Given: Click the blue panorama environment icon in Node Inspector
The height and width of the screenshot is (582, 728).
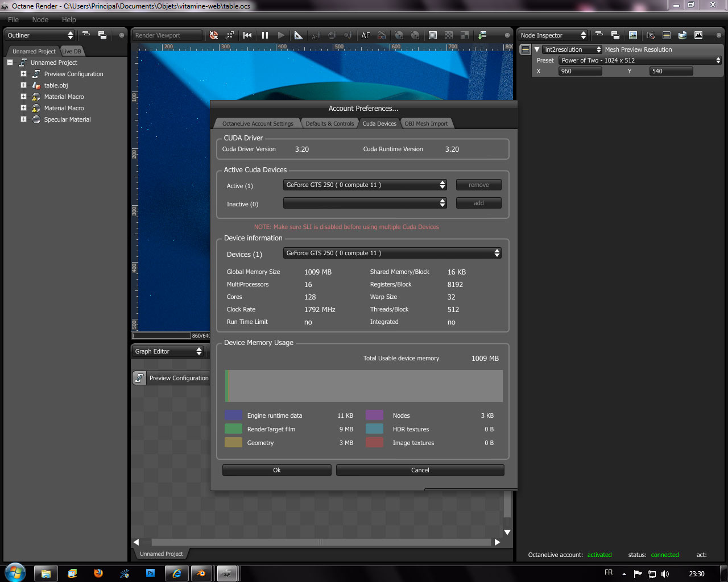Looking at the screenshot, I should tap(682, 35).
